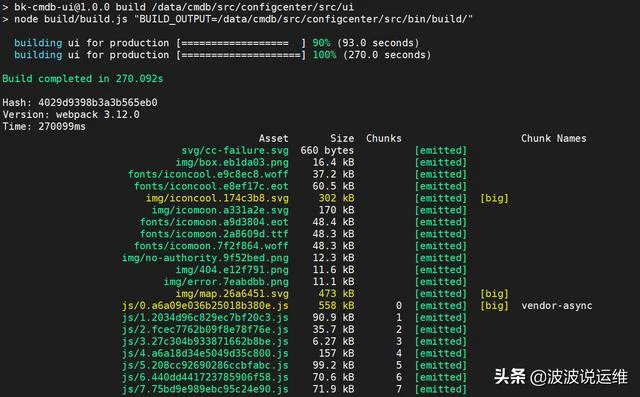Click js/7.75bd9e989ebc95c24e90.js asset name
640x397 pixels.
pyautogui.click(x=205, y=389)
